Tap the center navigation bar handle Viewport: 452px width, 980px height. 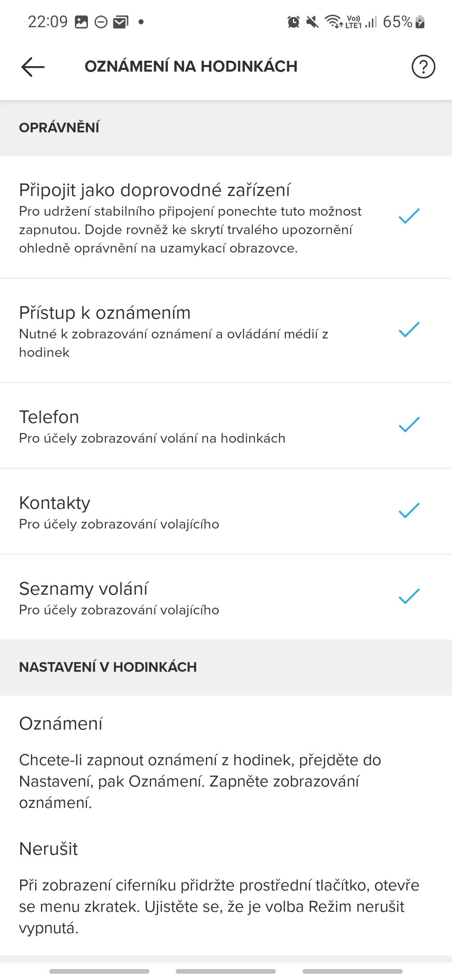point(226,971)
